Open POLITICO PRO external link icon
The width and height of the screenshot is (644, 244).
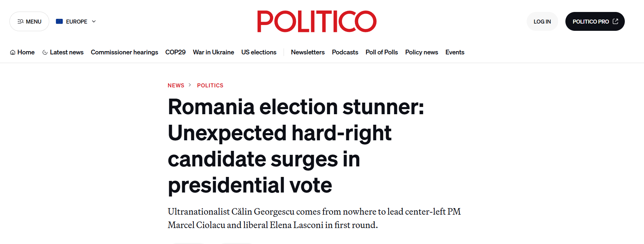click(x=615, y=21)
